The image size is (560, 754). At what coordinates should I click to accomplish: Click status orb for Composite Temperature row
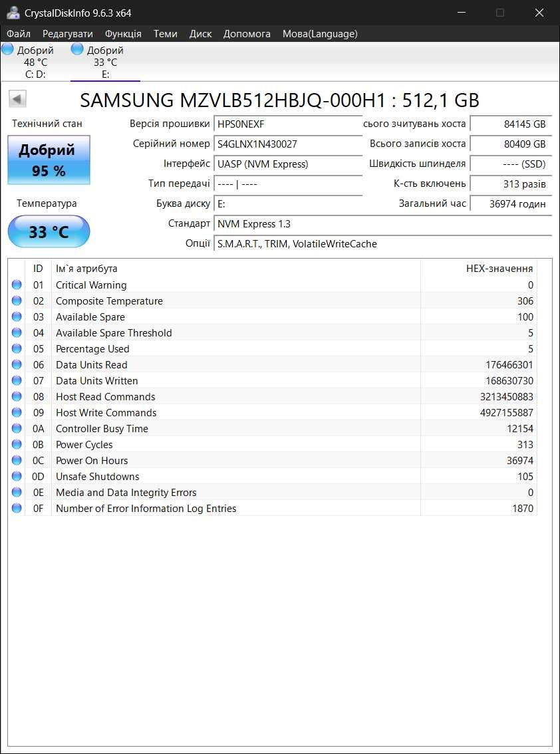coord(17,301)
